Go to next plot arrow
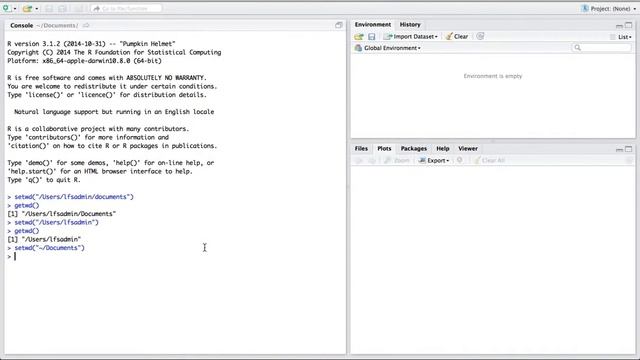Viewport: 640px width, 360px height. pos(372,160)
